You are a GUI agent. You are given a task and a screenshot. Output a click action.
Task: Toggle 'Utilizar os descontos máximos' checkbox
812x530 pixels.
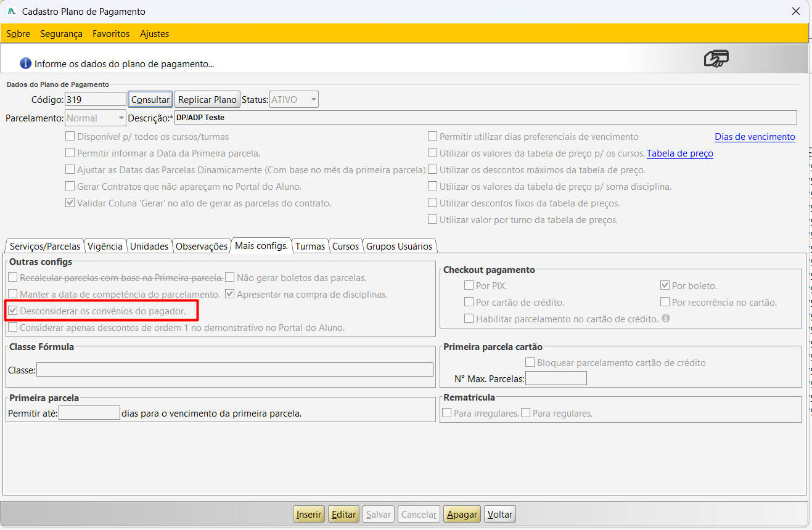(433, 170)
